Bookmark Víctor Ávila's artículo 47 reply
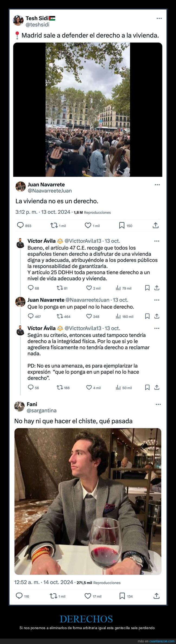176x644 pixels. click(147, 288)
